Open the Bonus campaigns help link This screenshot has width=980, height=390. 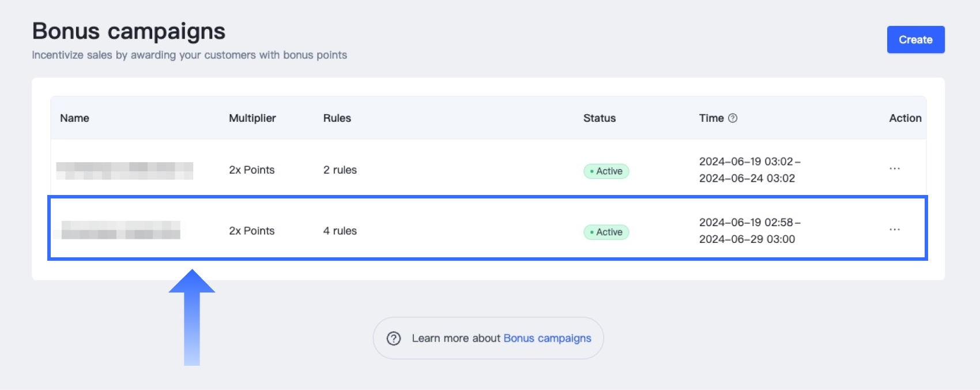547,339
